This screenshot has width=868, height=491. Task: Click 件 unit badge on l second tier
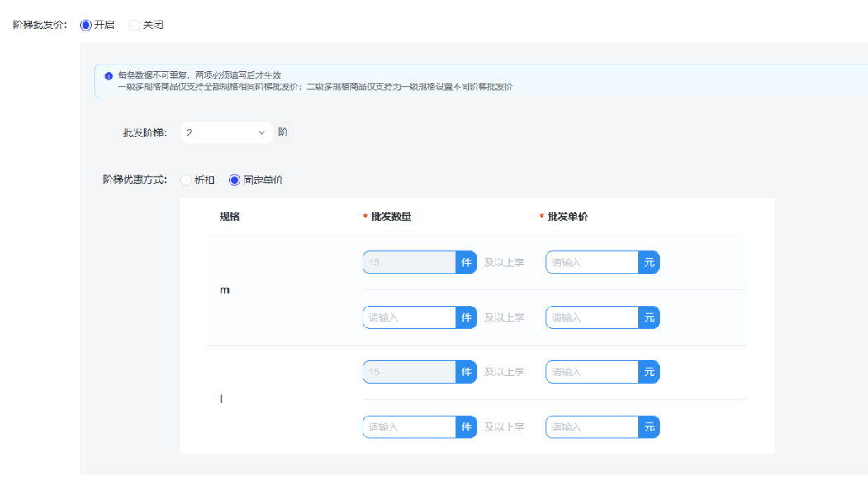[x=466, y=427]
